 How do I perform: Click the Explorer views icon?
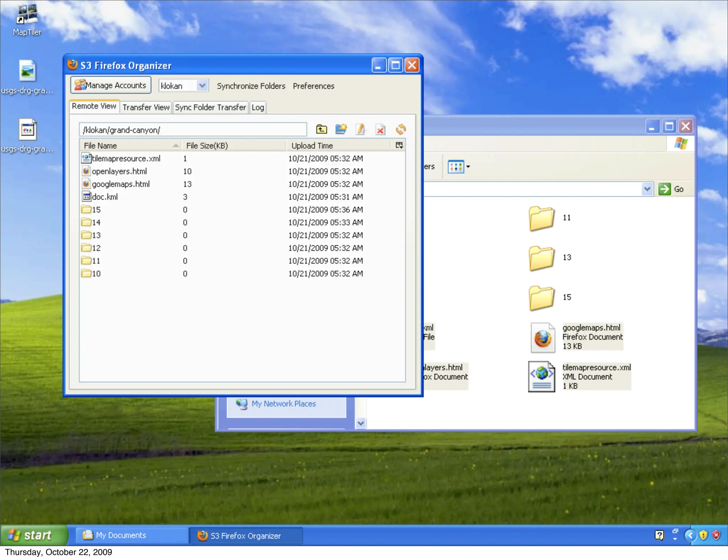(456, 167)
